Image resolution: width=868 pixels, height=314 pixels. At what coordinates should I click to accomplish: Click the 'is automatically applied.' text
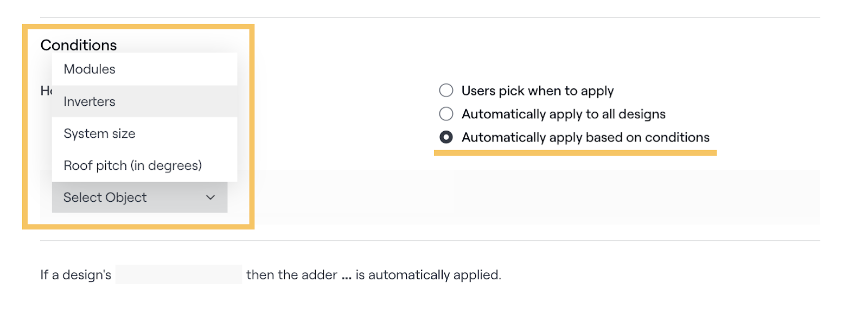coord(428,275)
